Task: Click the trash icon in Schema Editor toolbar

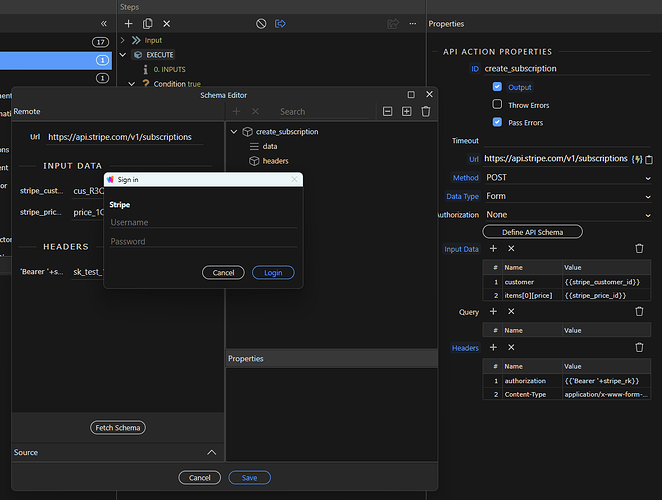Action: coord(425,111)
